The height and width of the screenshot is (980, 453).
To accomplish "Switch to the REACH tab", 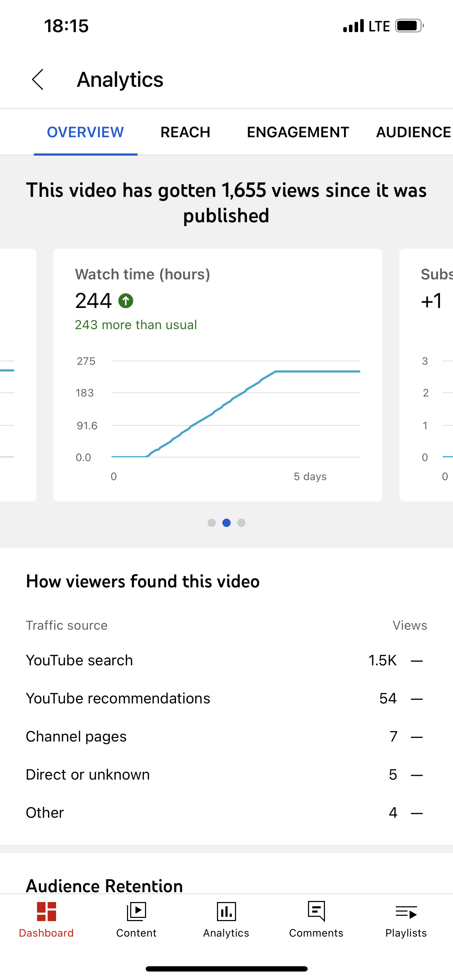I will [x=185, y=132].
